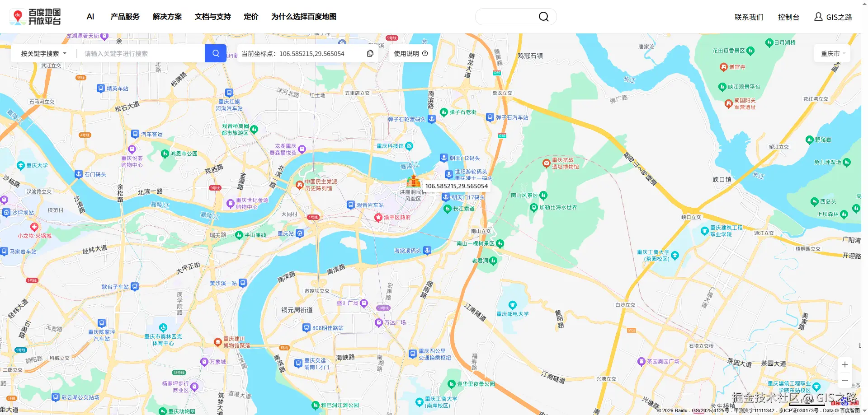Click the Baidu Map Open Platform logo
The image size is (868, 415).
pos(35,17)
